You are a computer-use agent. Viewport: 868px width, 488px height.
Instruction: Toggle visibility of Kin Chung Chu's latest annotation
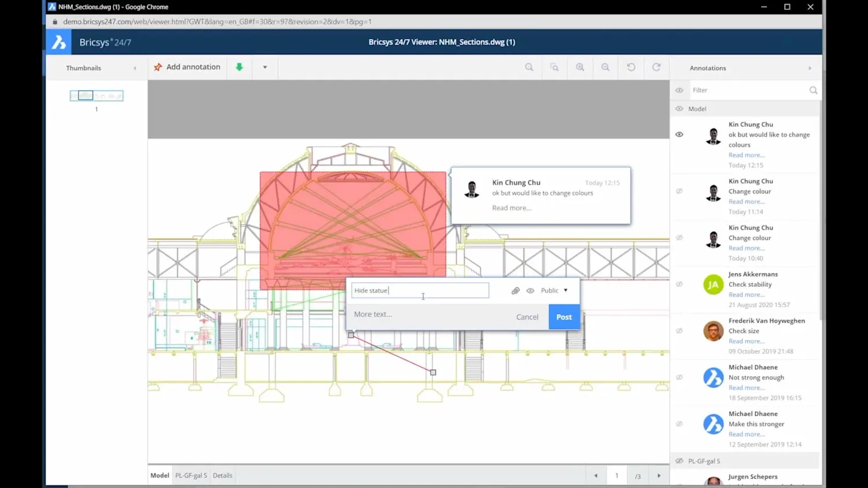pos(679,134)
